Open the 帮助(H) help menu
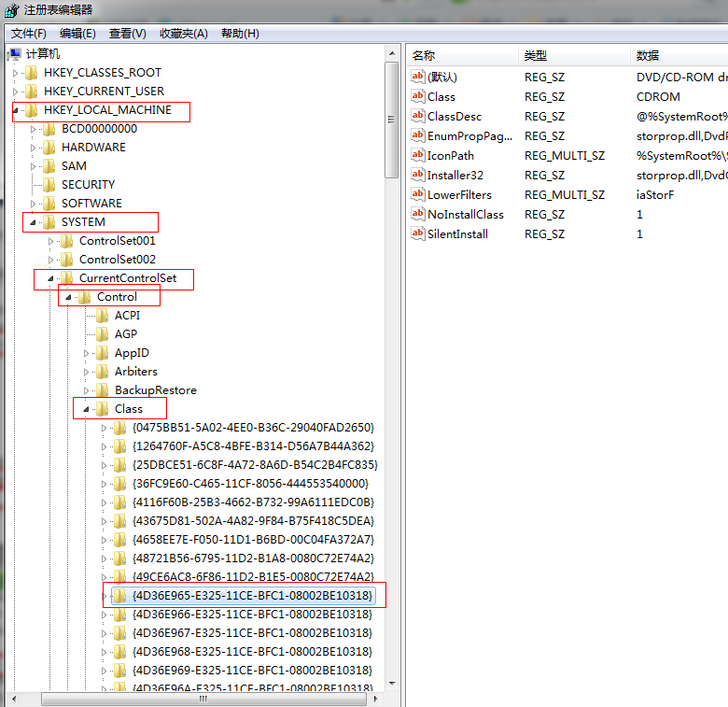This screenshot has height=707, width=728. coord(240,34)
